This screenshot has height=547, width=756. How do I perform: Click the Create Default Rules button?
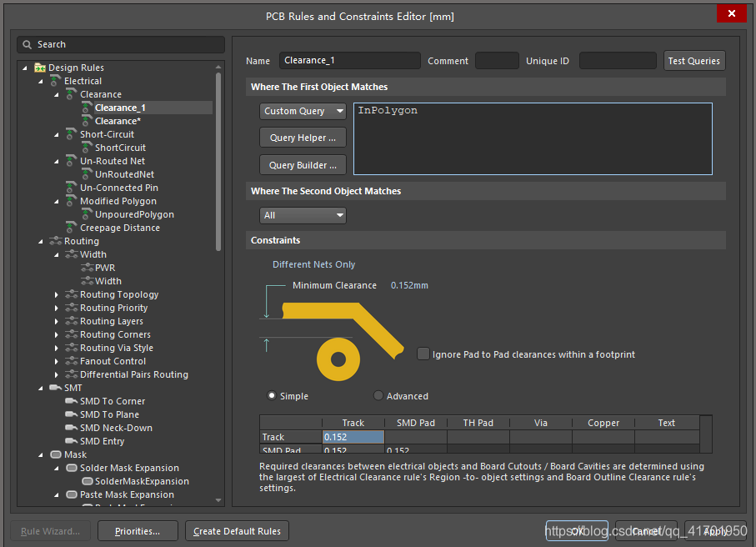pyautogui.click(x=237, y=531)
